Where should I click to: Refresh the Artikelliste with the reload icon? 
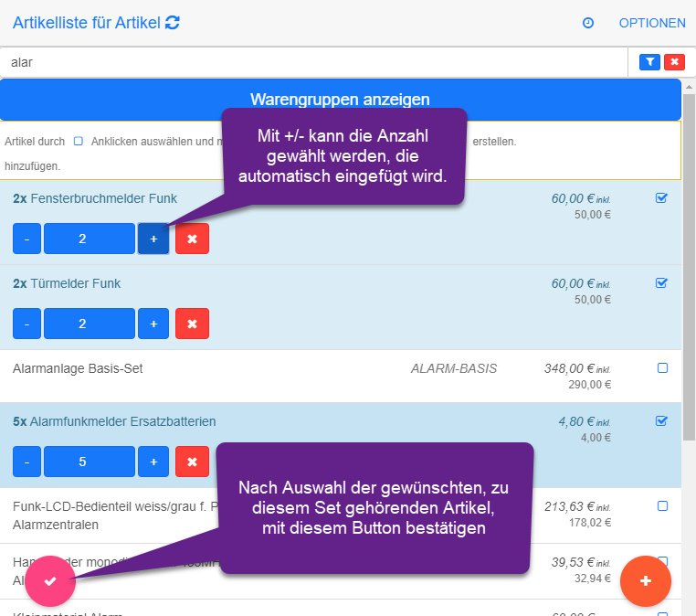[x=173, y=22]
